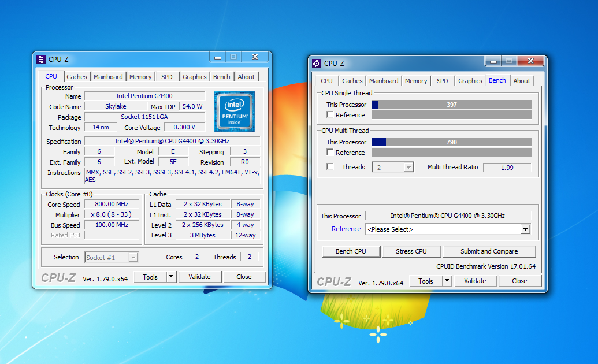This screenshot has width=598, height=364.
Task: Click the Core Speed value '800.00 MHz'
Action: [x=112, y=204]
